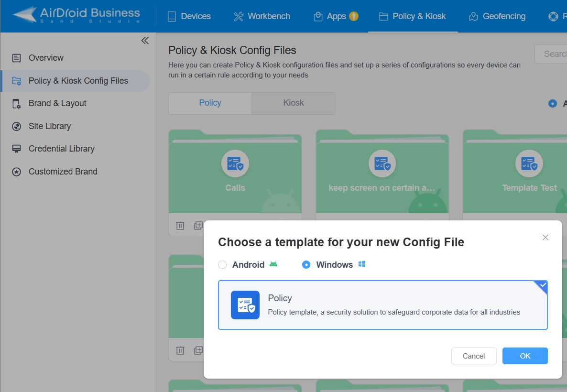Click Cancel in the template dialog

474,356
